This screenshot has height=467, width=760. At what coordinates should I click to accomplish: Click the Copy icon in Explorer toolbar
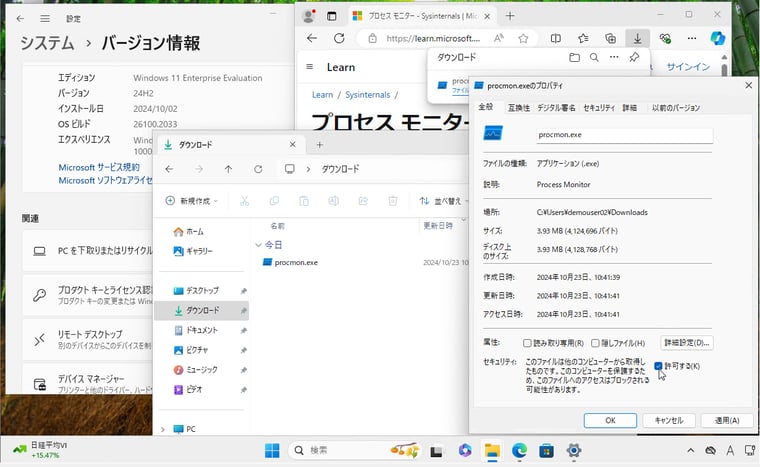(x=274, y=201)
